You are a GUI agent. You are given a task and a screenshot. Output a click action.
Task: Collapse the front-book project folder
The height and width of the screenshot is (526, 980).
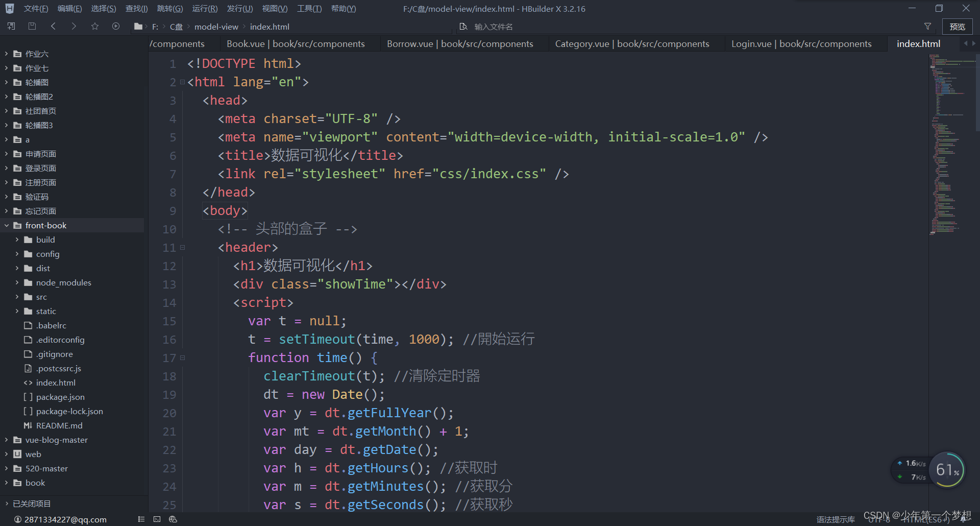coord(6,225)
